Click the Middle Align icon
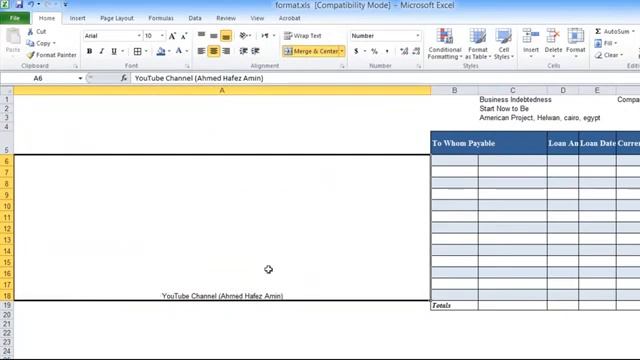 [x=213, y=36]
